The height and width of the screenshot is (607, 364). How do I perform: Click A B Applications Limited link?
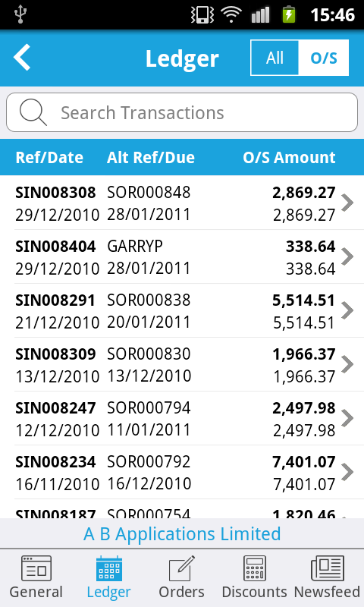[x=182, y=534]
